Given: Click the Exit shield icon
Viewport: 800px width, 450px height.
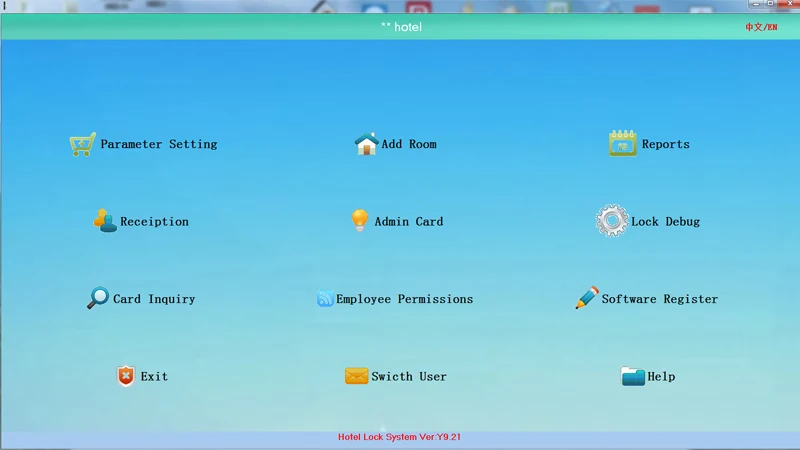Looking at the screenshot, I should (x=126, y=376).
